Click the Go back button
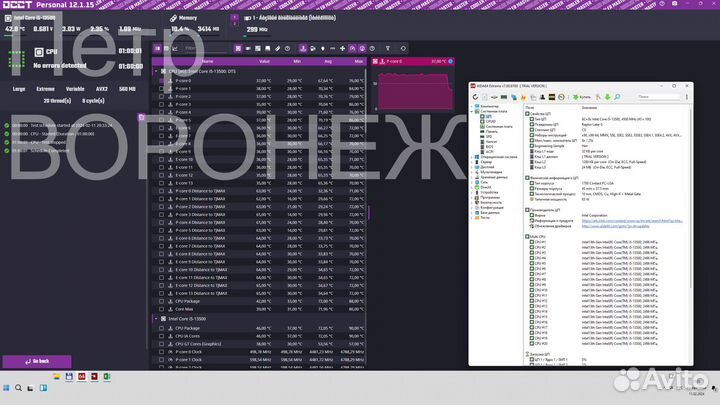Screen dimensions: 720x405 coord(36,361)
